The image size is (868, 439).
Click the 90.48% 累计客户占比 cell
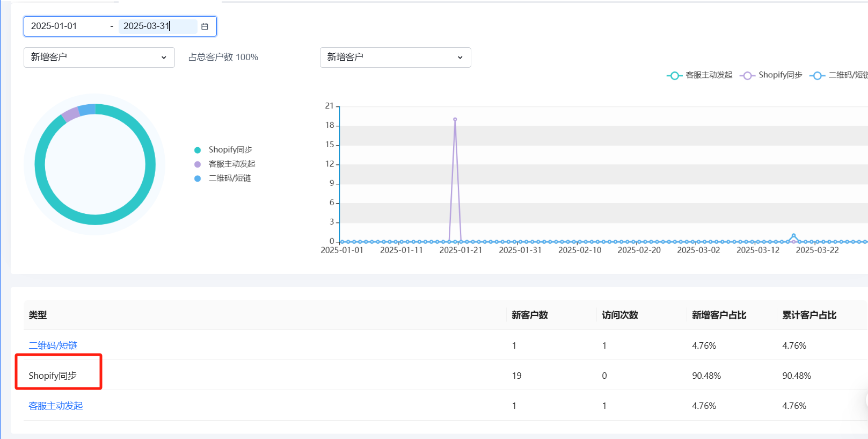click(797, 376)
